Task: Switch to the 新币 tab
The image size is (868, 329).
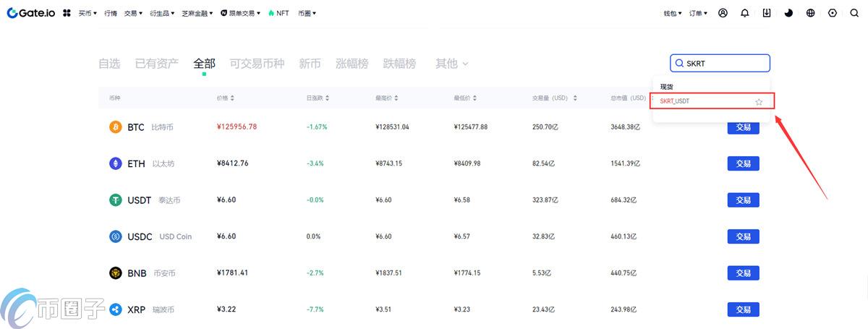Action: point(310,64)
